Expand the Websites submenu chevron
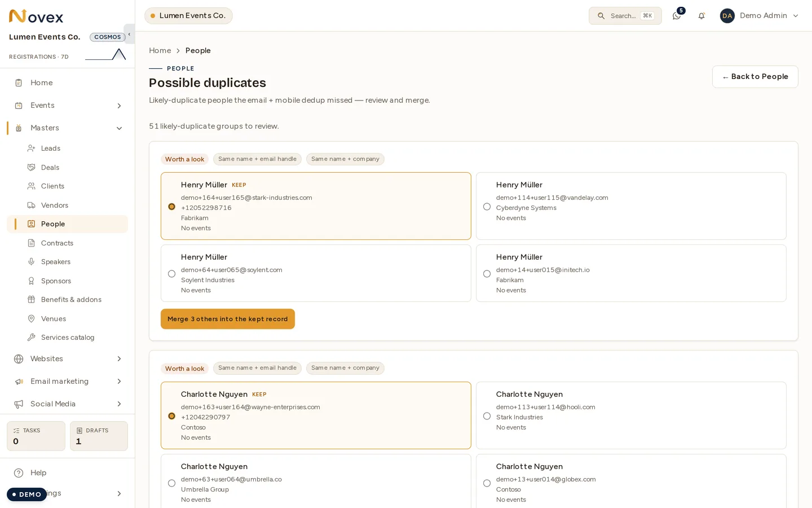812x508 pixels. 119,359
